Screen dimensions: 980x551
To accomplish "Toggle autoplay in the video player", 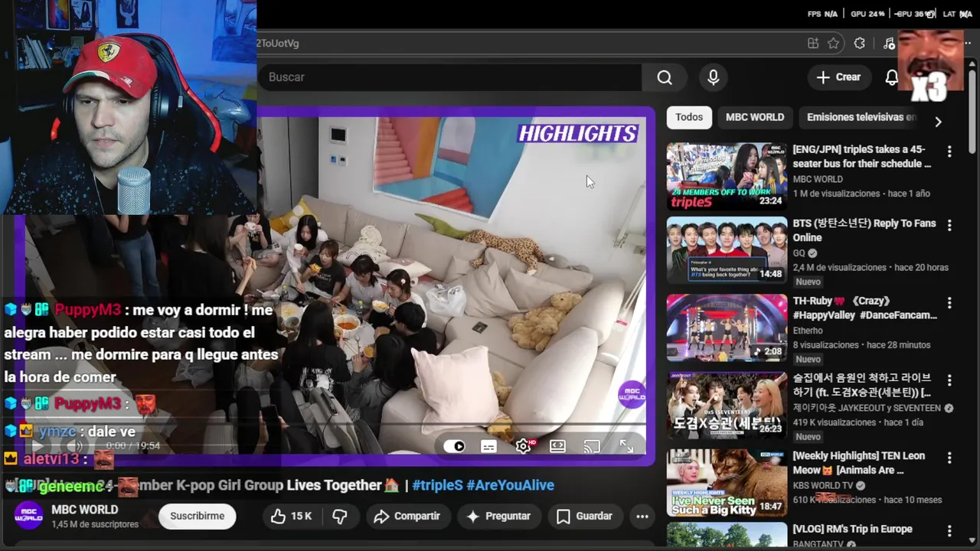I will tap(455, 446).
